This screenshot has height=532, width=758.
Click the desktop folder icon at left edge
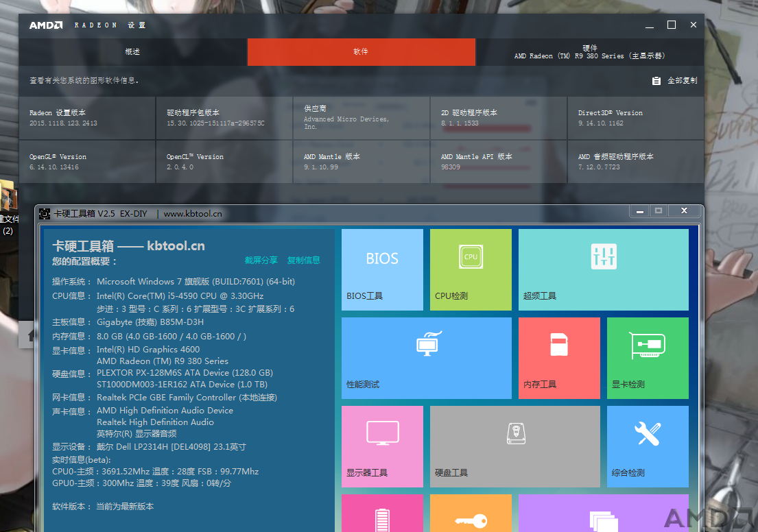point(8,195)
